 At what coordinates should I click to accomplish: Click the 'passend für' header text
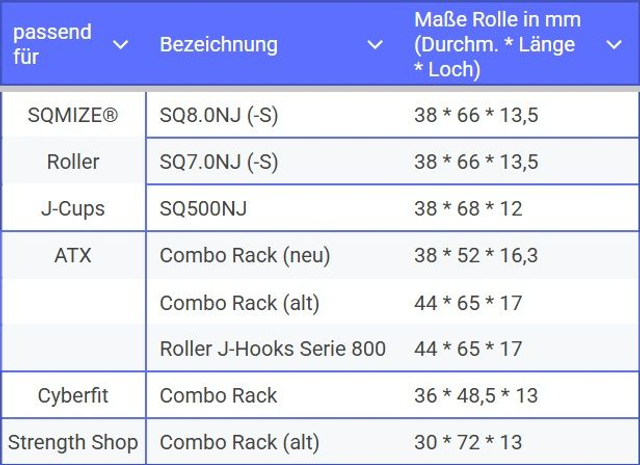pyautogui.click(x=52, y=44)
